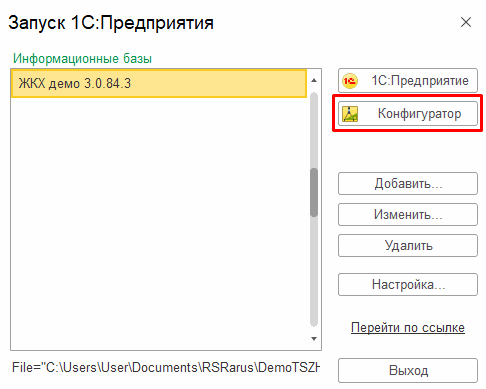Screen dimensions: 486x389
Task: Open Изменить... to edit infobase
Action: (408, 214)
